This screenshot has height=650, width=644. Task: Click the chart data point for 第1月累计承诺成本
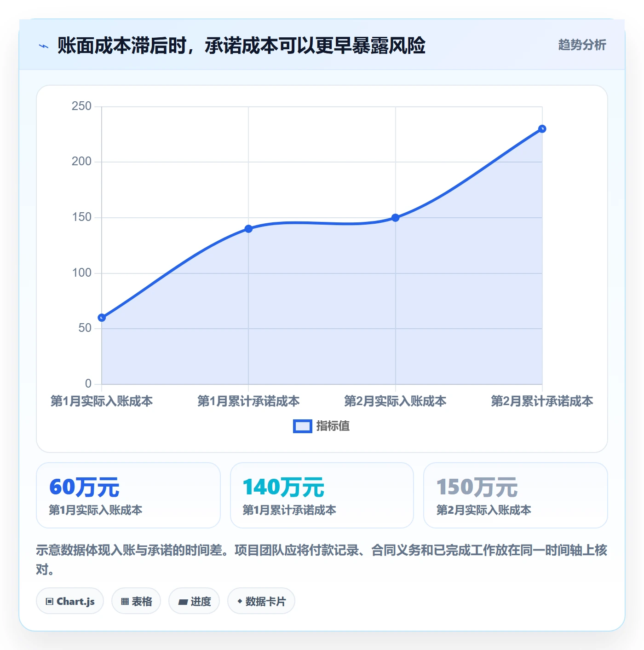pyautogui.click(x=248, y=229)
